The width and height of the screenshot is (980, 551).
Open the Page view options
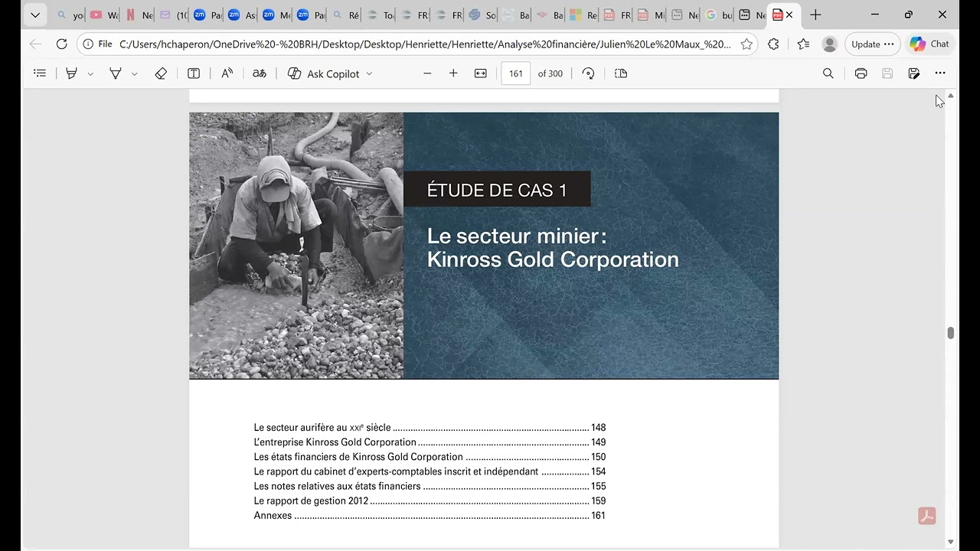621,73
